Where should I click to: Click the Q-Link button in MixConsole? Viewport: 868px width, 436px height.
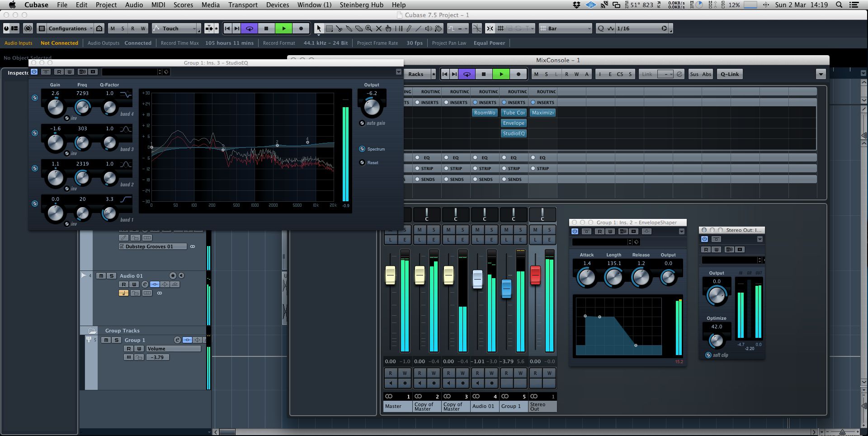point(730,74)
